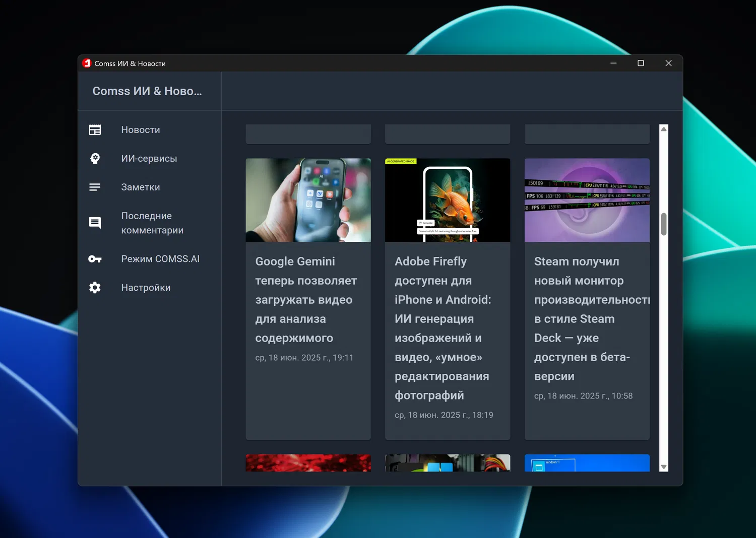
Task: Click the red thumbnail in the bottom row
Action: click(308, 463)
